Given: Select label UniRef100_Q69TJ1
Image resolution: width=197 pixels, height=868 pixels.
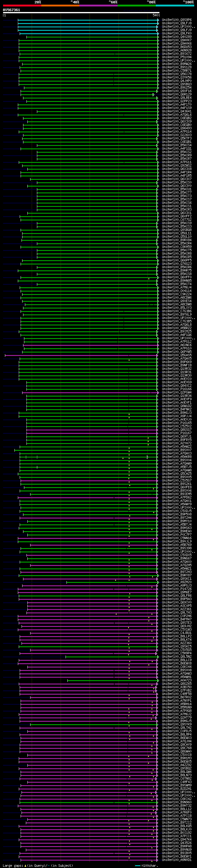Looking at the screenshot, I should pos(177,436).
